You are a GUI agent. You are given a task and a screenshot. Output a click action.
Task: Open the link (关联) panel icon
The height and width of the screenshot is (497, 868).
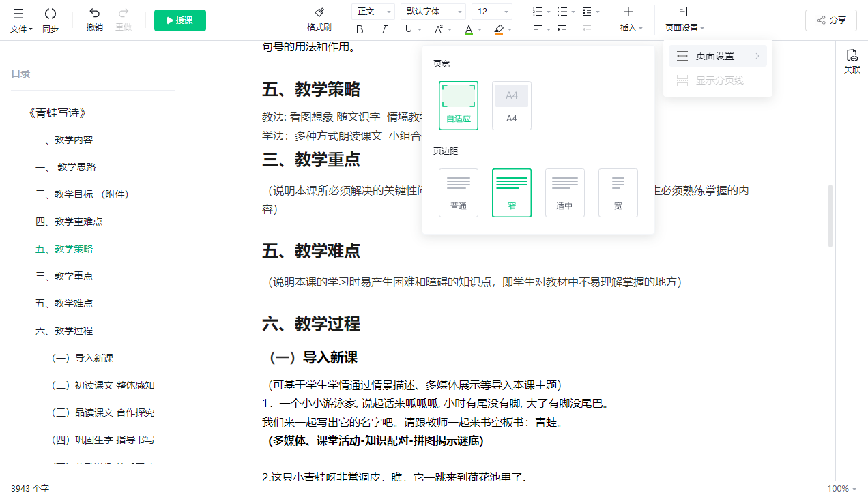click(852, 56)
